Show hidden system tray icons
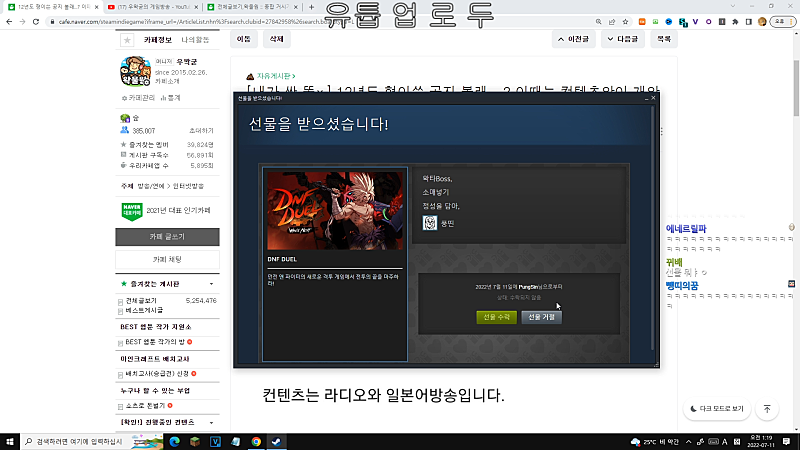Viewport: 800px width, 450px height. 688,442
